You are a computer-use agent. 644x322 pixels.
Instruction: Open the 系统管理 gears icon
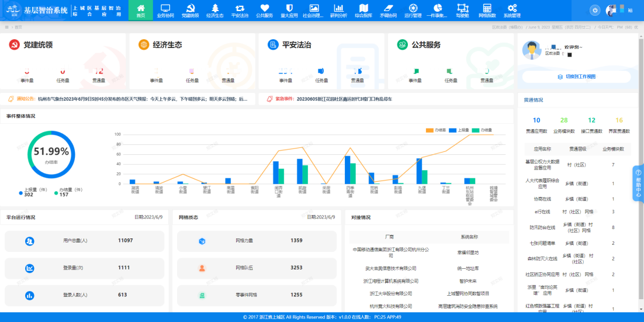click(512, 11)
